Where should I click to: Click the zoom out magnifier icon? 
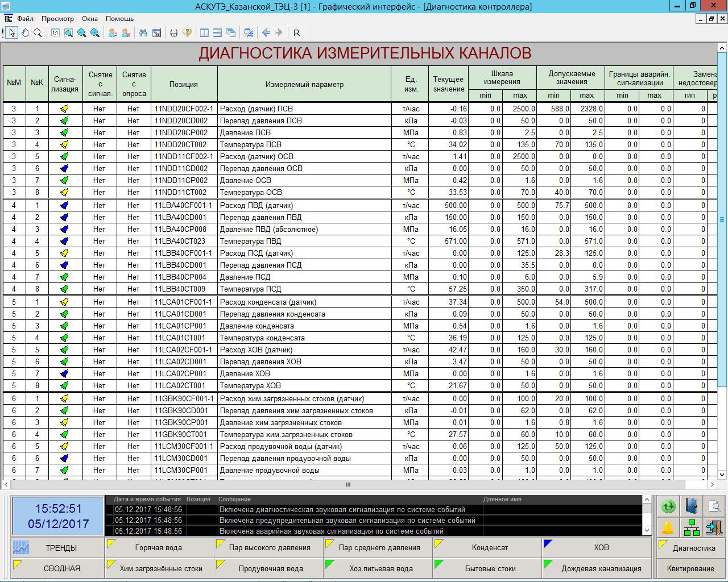pyautogui.click(x=82, y=33)
